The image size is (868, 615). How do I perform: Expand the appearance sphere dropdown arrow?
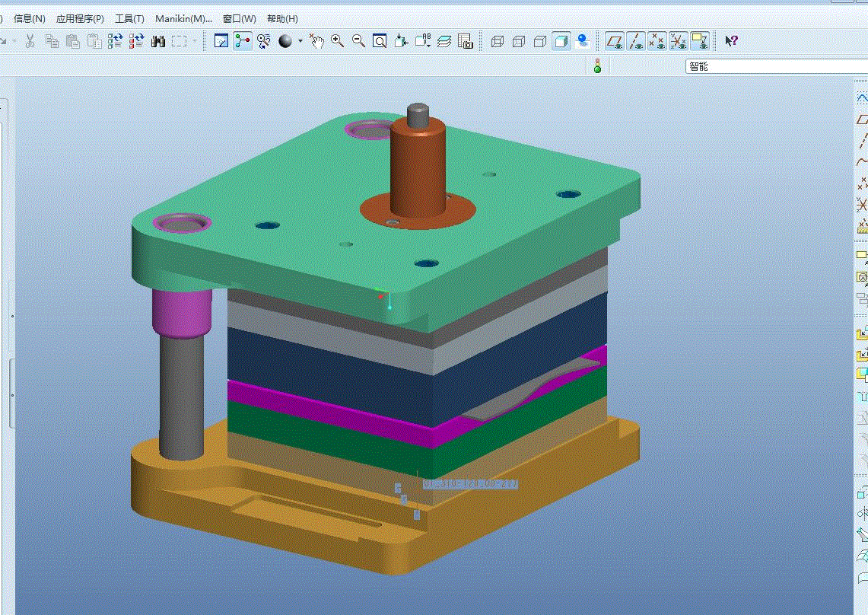300,41
